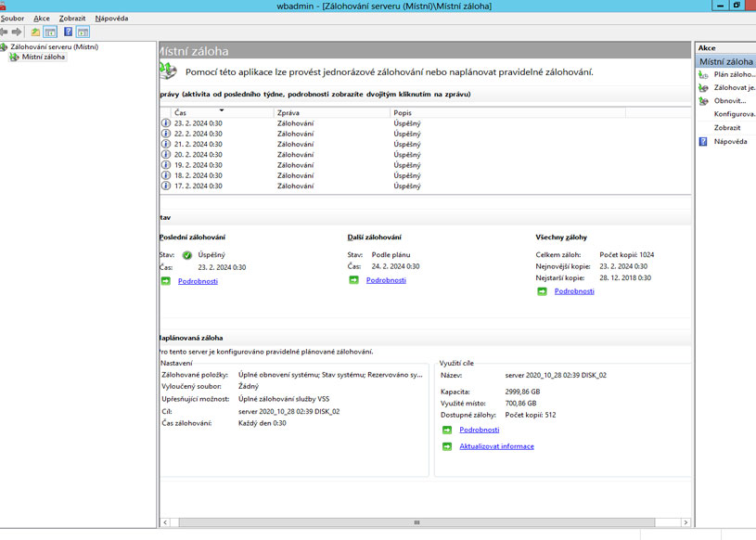Screen dimensions: 756x540
Task: Sort by the Čas column header
Action: (x=223, y=113)
